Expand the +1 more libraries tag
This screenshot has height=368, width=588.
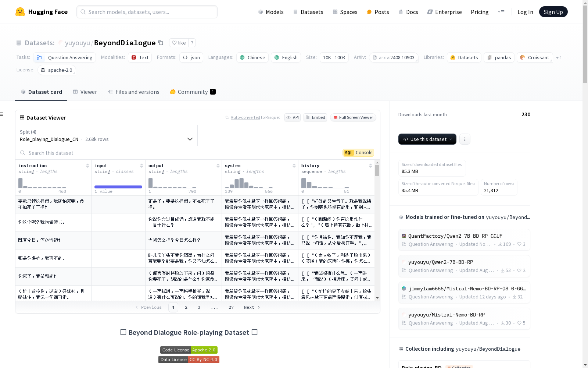(x=559, y=57)
